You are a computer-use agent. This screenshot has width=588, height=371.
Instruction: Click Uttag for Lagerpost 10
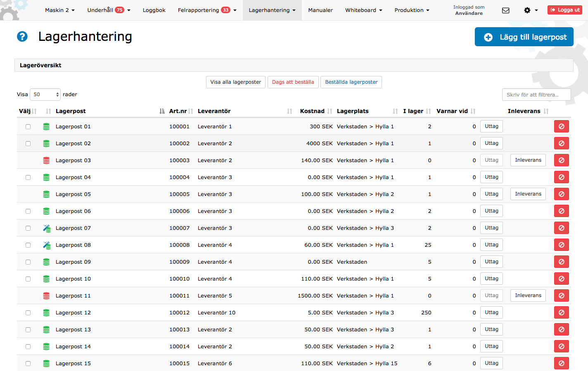(x=491, y=279)
